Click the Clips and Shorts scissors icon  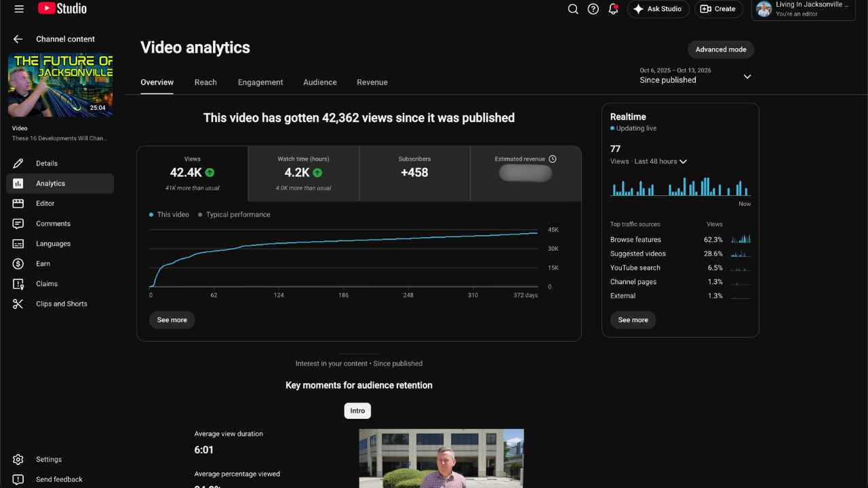pos(18,304)
